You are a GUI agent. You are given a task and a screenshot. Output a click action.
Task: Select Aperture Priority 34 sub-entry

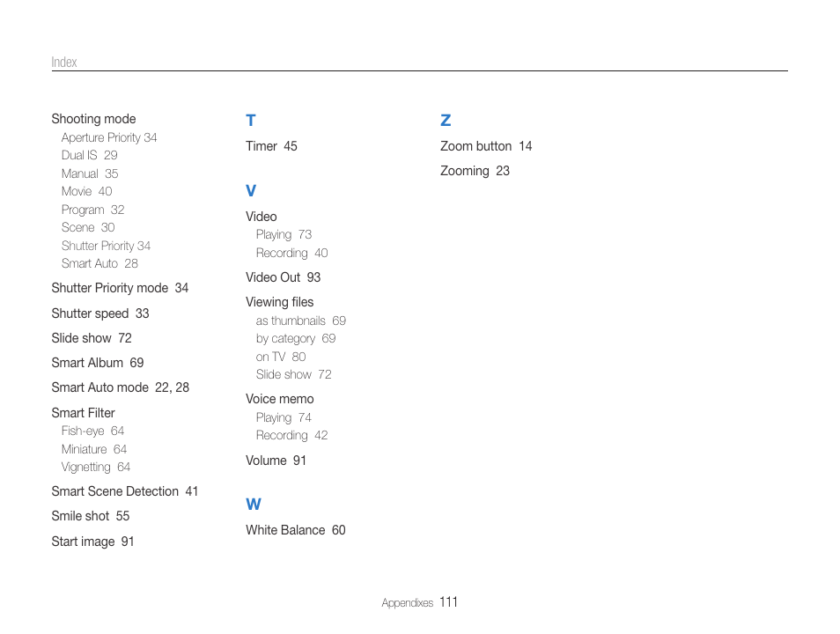pyautogui.click(x=109, y=137)
